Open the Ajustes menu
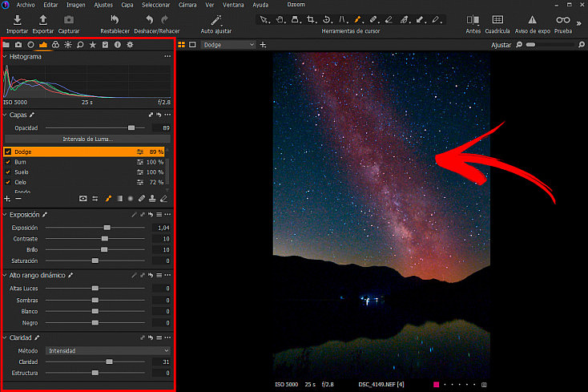 pyautogui.click(x=103, y=5)
